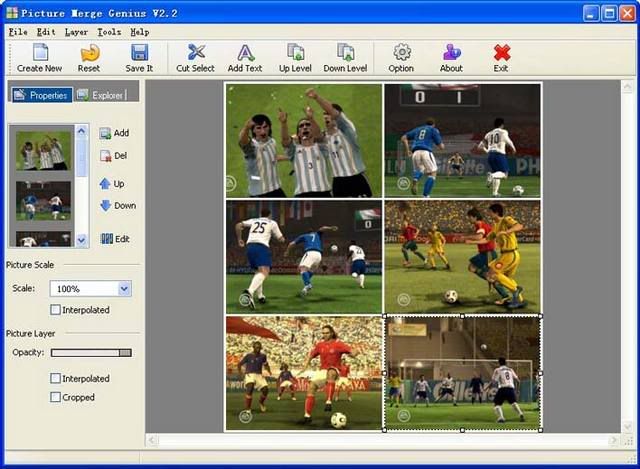The height and width of the screenshot is (469, 640).
Task: Enable Interpolated under Picture Scale
Action: click(56, 310)
